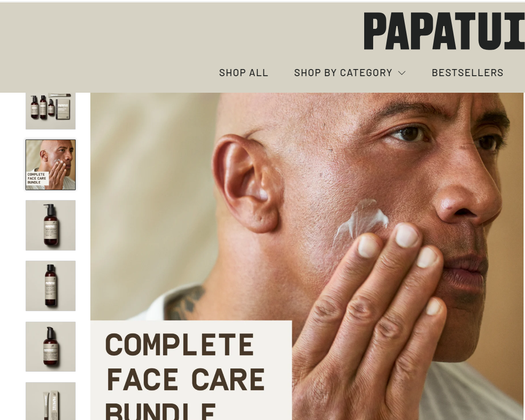This screenshot has width=525, height=420.
Task: Pick the thumbnail with the boxed PAPATUI tube
Action: coord(51,401)
